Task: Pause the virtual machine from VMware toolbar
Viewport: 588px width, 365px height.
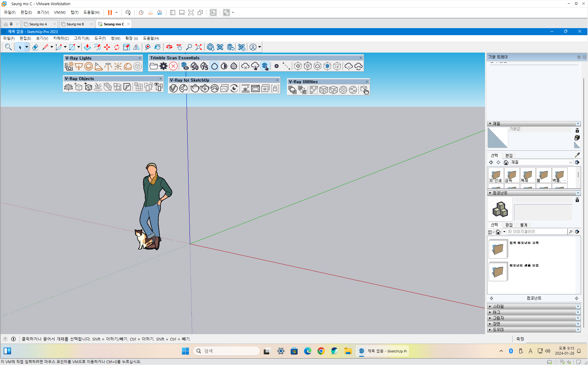Action: 110,13
